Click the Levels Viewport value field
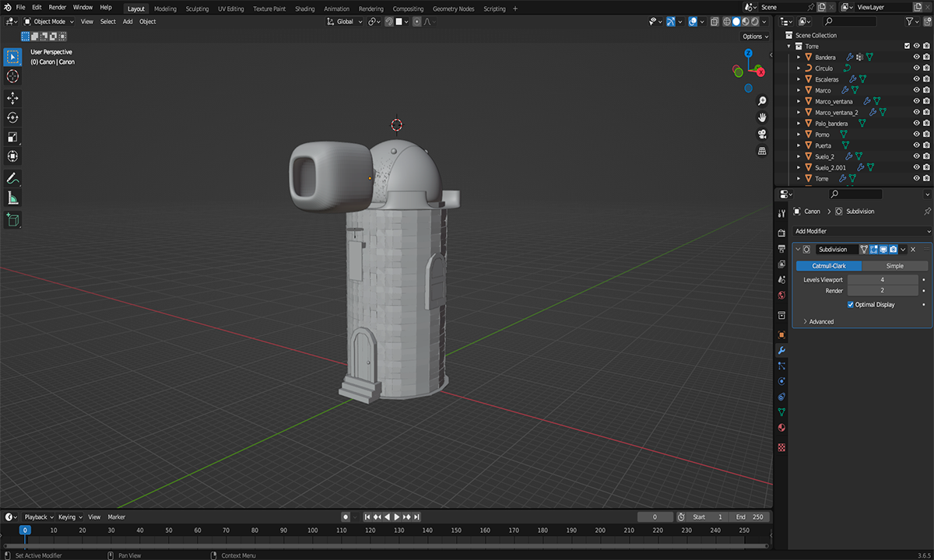The image size is (934, 560). [x=882, y=279]
